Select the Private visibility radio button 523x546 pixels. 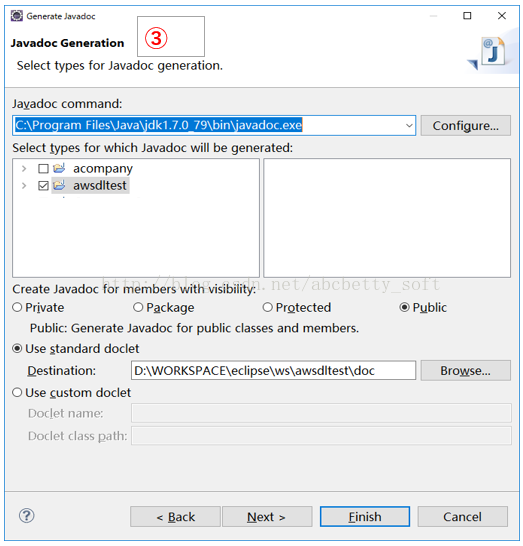(x=17, y=307)
